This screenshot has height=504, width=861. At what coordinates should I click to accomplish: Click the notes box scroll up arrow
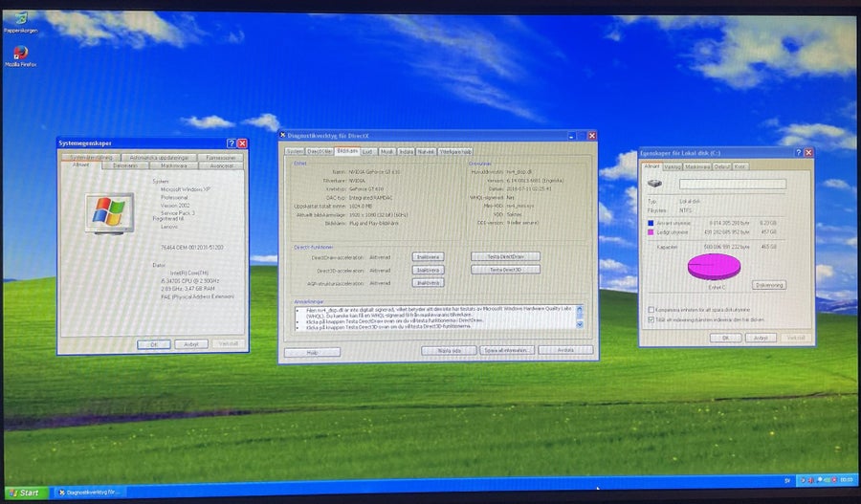click(580, 310)
